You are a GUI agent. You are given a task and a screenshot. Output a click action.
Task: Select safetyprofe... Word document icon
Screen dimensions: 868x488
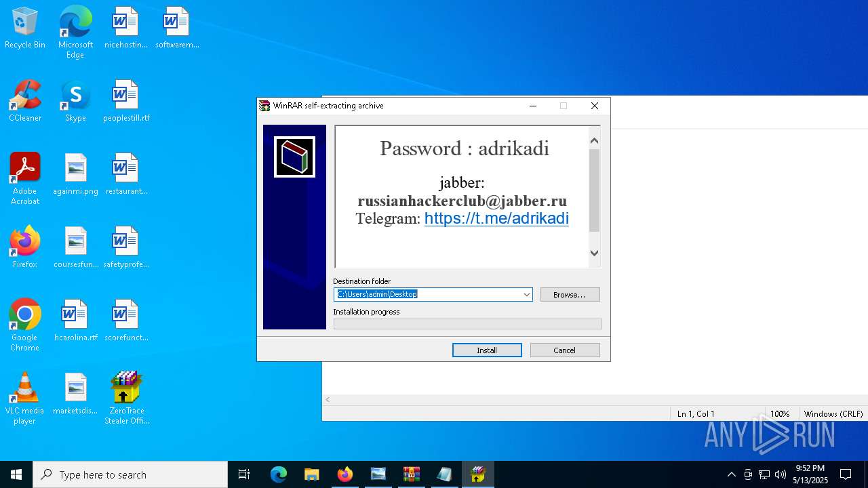point(125,248)
